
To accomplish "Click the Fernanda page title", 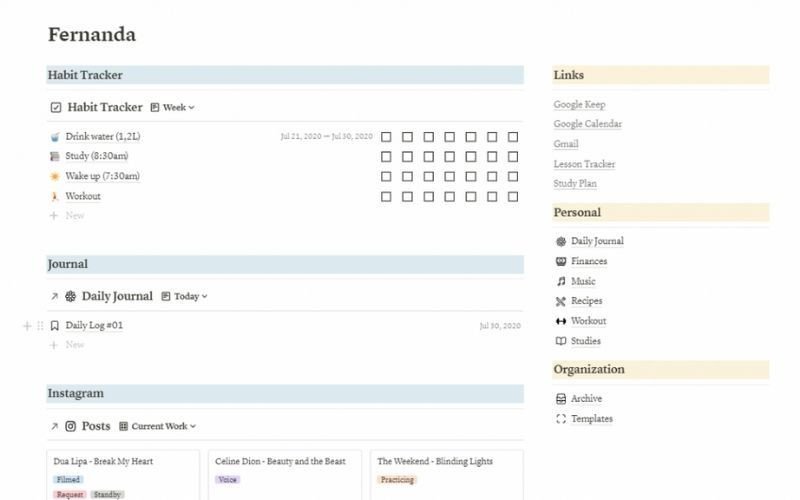I will (92, 35).
